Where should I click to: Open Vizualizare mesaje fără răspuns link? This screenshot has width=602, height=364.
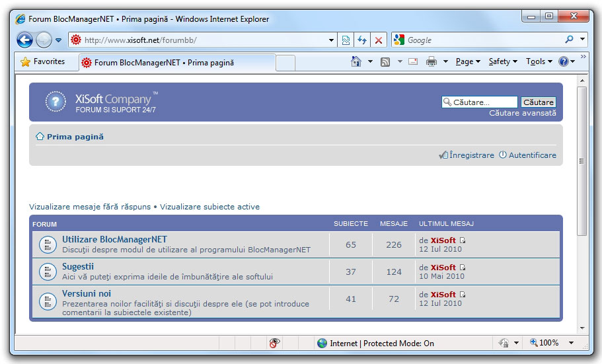[x=90, y=207]
